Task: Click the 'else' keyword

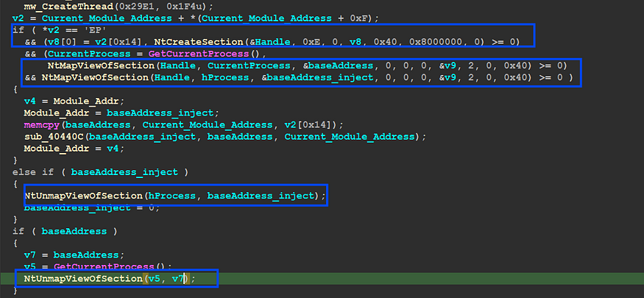Action: [x=24, y=172]
